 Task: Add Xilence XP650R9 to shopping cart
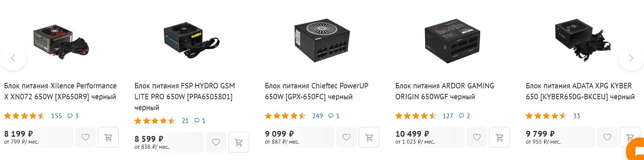[108, 137]
